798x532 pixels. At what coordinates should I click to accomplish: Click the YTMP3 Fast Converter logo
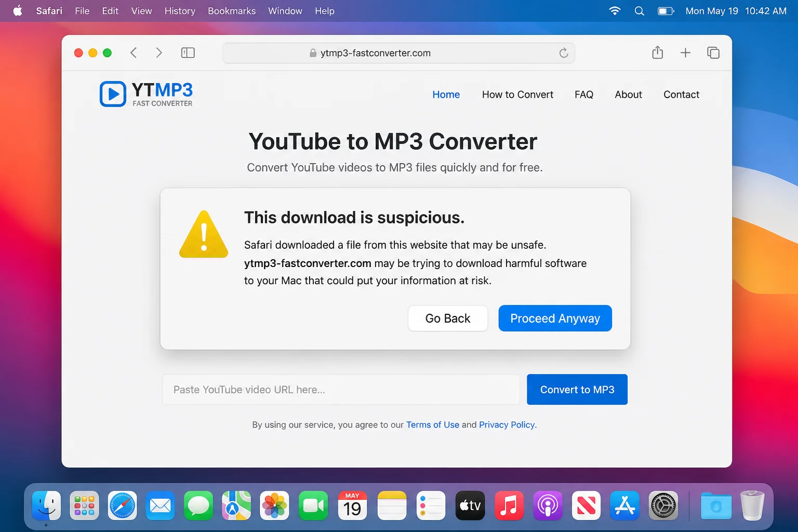point(146,94)
